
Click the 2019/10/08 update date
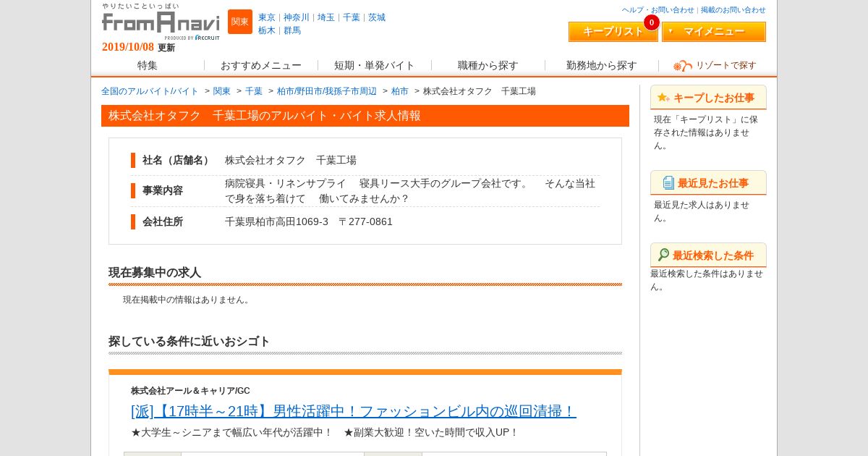128,47
